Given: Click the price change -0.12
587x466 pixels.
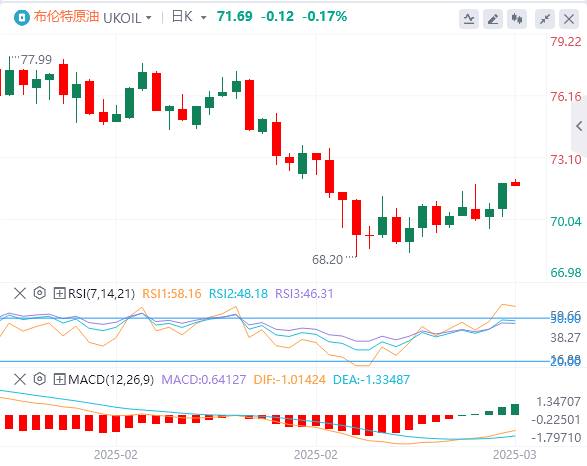Looking at the screenshot, I should (x=277, y=16).
